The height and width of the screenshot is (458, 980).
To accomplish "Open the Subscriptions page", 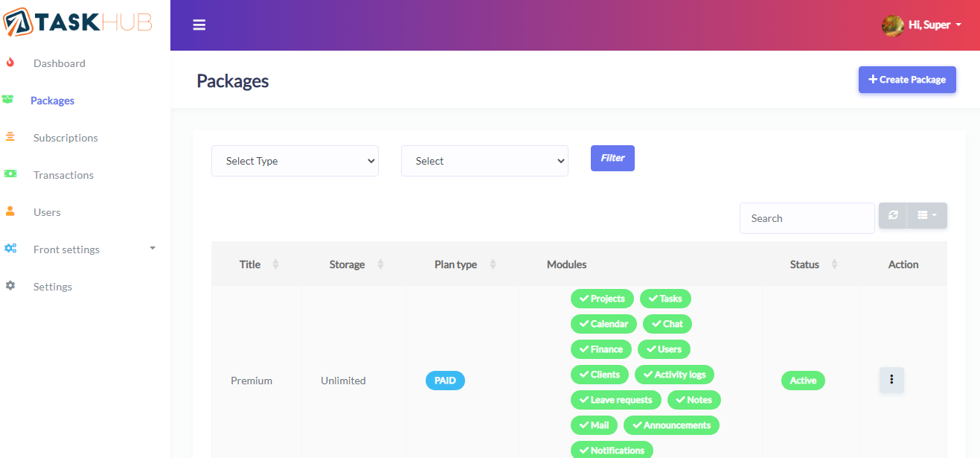I will [x=65, y=138].
